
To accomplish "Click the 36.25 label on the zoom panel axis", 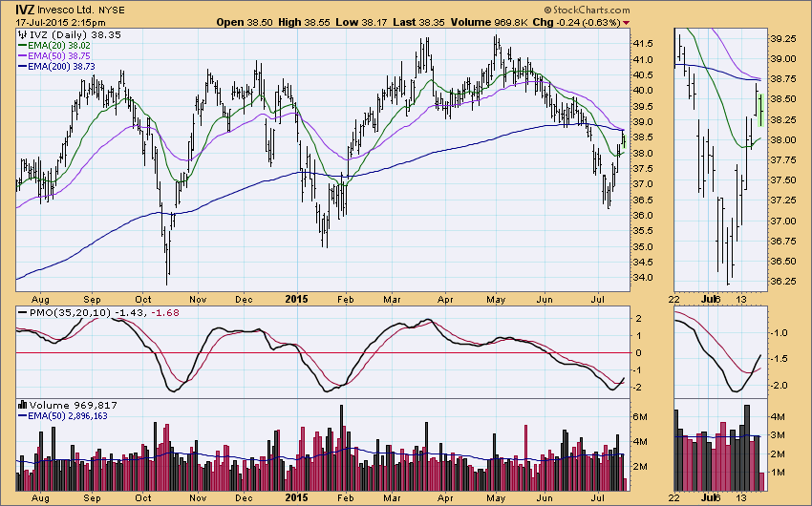I will 783,282.
